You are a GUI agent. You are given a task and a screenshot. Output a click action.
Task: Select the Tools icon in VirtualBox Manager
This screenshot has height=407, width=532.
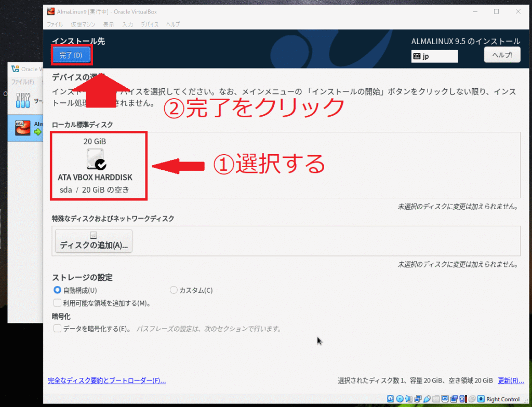pos(23,100)
